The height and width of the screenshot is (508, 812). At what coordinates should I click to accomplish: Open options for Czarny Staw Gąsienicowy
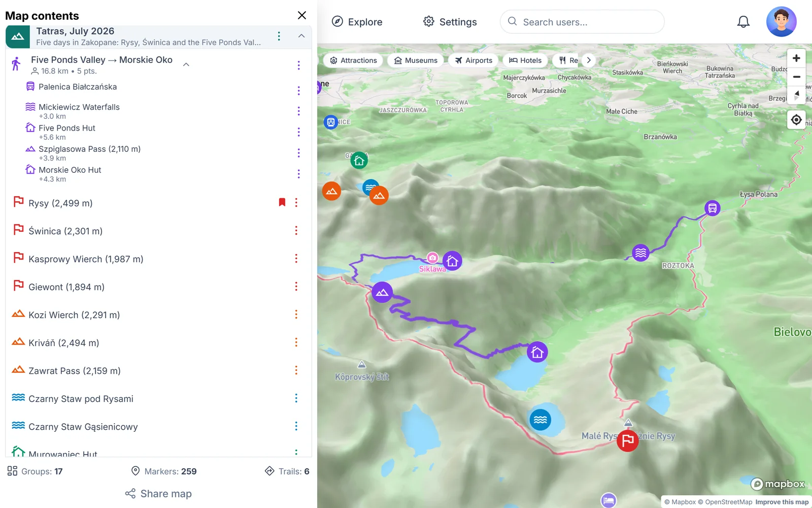tap(296, 426)
